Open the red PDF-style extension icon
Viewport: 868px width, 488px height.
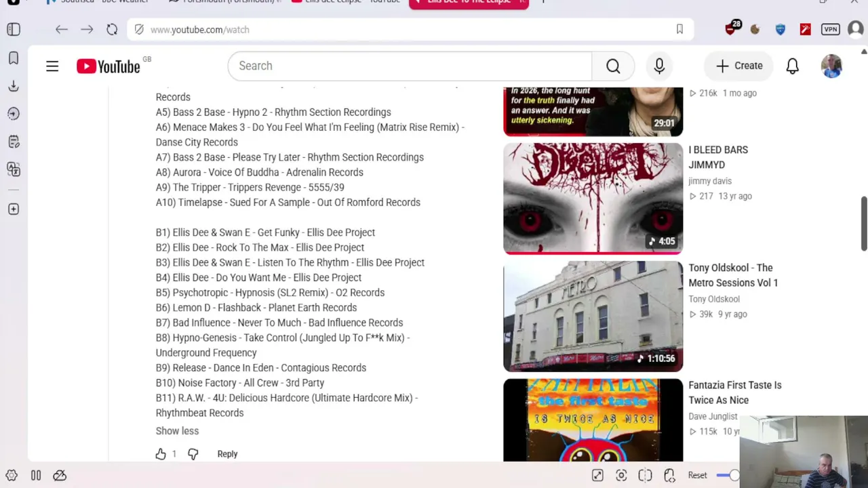(805, 29)
